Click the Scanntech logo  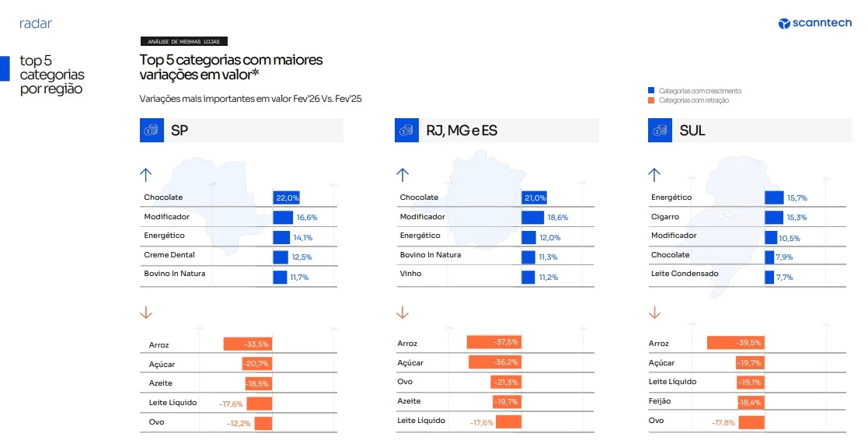click(x=815, y=23)
